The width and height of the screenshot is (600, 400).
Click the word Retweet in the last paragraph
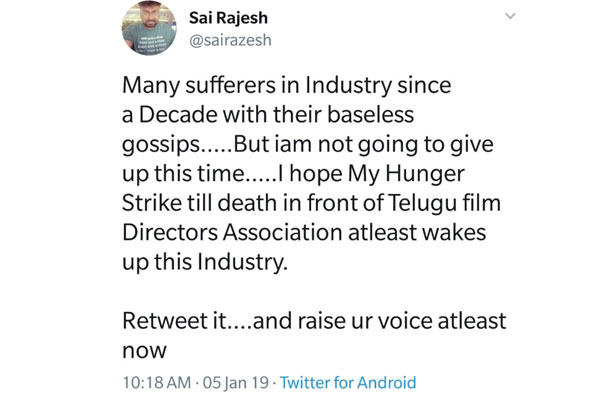[x=165, y=320]
